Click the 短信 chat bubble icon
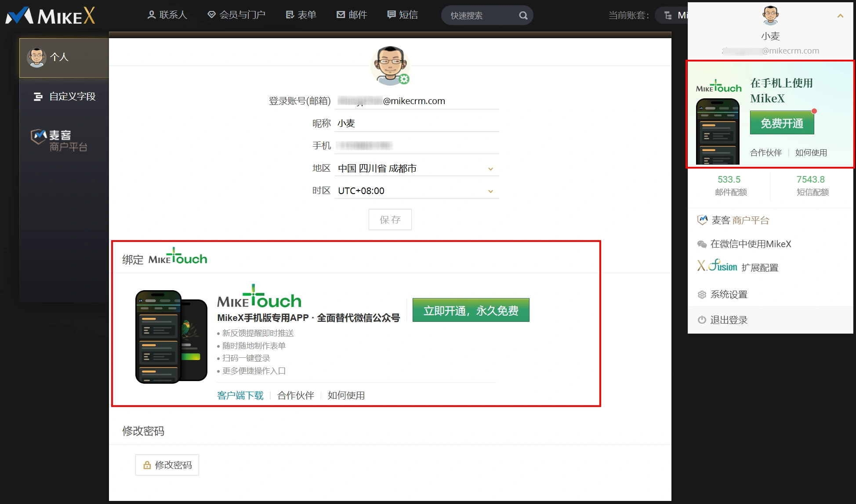This screenshot has height=504, width=856. pos(391,15)
